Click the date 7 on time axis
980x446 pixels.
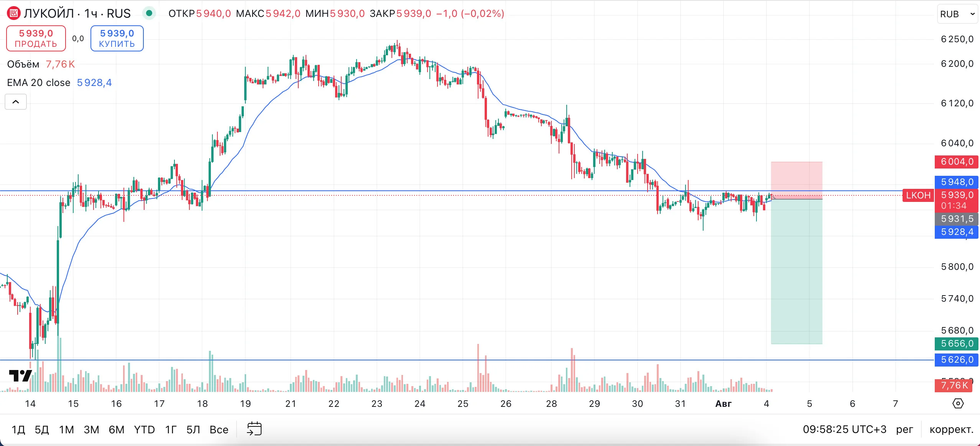[895, 404]
